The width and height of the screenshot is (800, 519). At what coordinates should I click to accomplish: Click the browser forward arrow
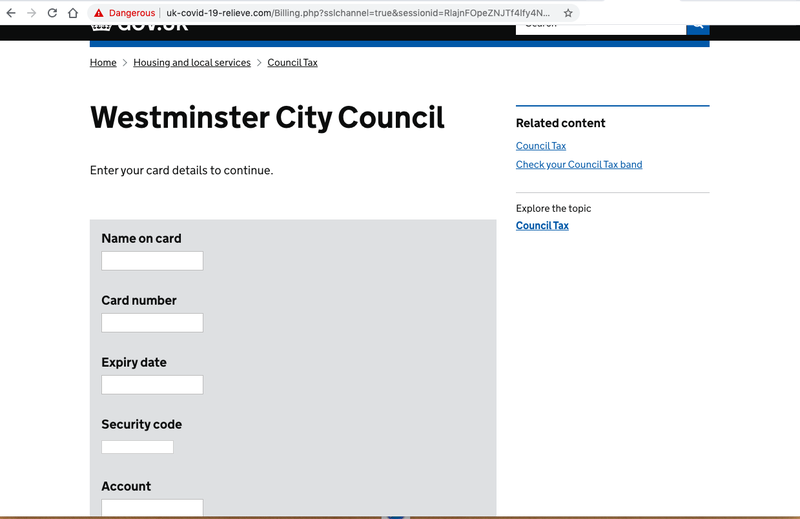click(32, 13)
